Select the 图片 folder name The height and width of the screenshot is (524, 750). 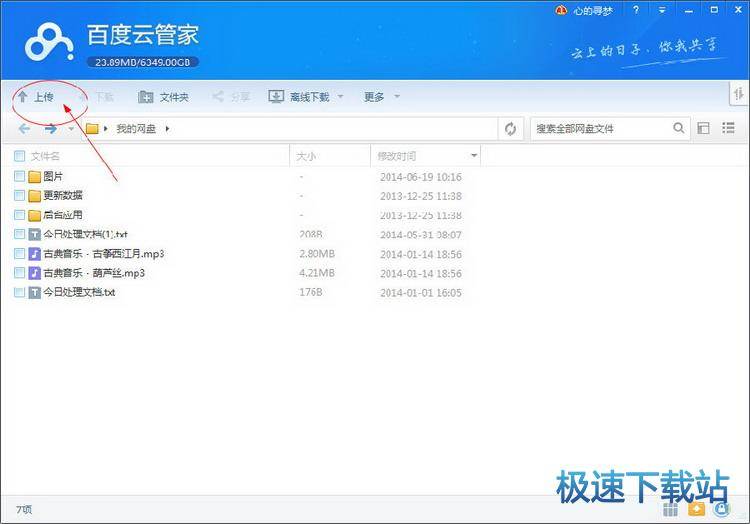point(53,176)
